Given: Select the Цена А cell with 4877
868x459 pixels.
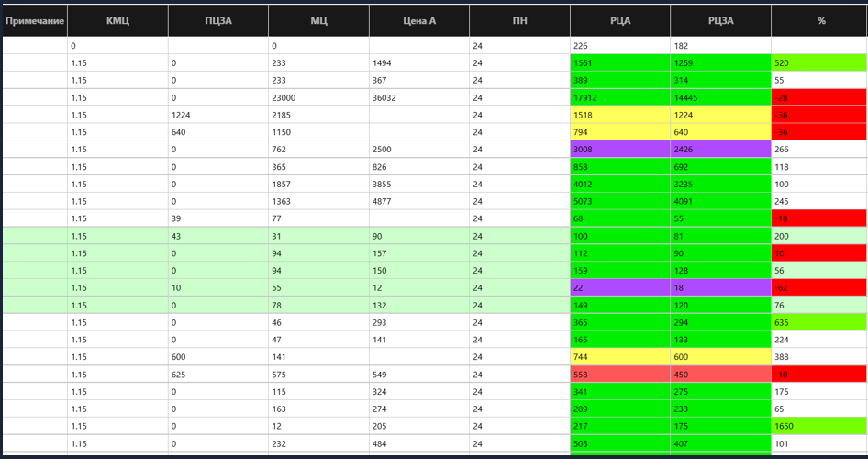Looking at the screenshot, I should pos(419,202).
